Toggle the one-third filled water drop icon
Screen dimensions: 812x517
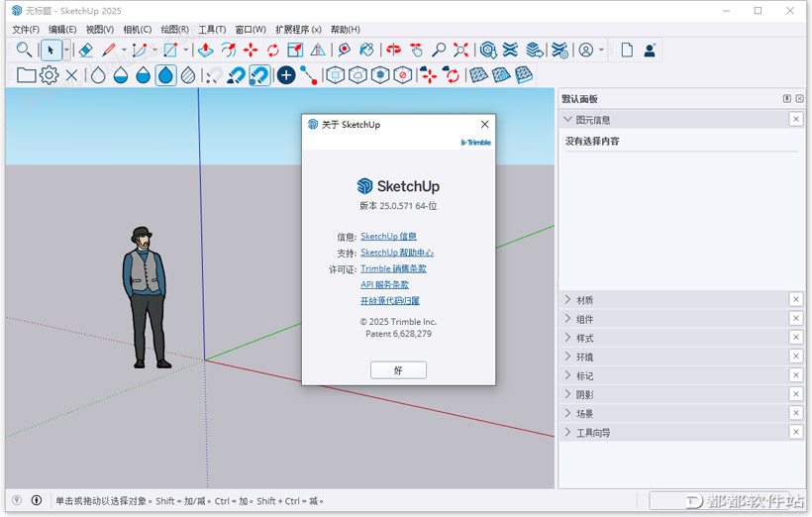(120, 75)
